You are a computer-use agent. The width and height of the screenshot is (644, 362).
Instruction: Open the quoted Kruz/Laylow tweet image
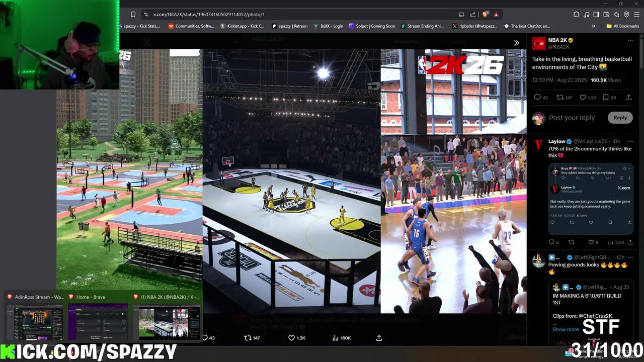(x=590, y=199)
